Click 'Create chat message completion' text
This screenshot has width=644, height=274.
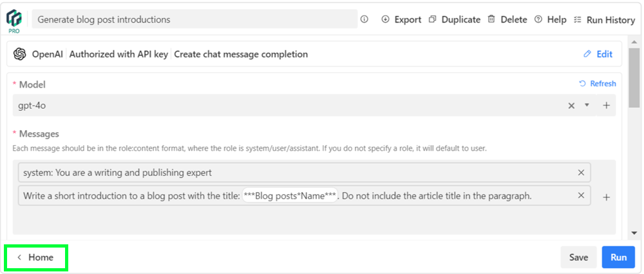pyautogui.click(x=241, y=54)
